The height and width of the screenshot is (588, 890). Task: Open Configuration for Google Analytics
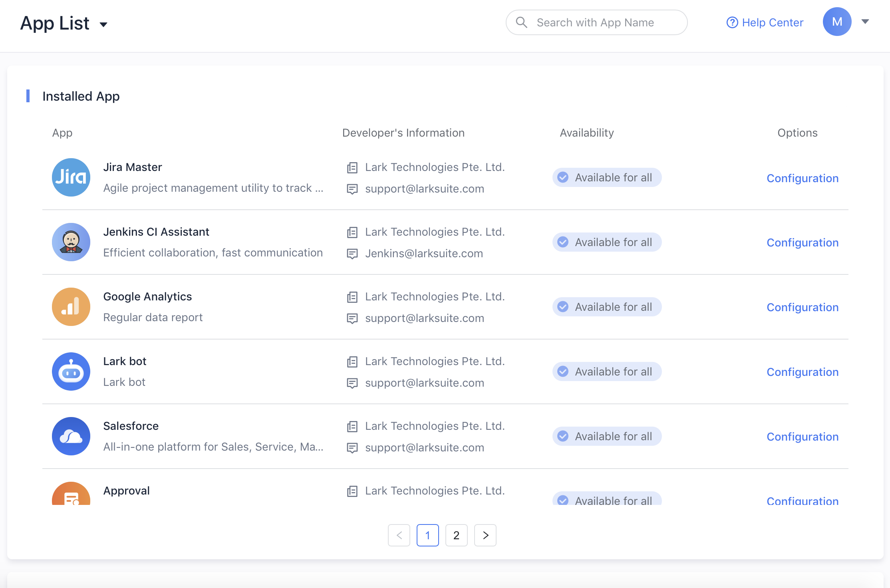802,307
